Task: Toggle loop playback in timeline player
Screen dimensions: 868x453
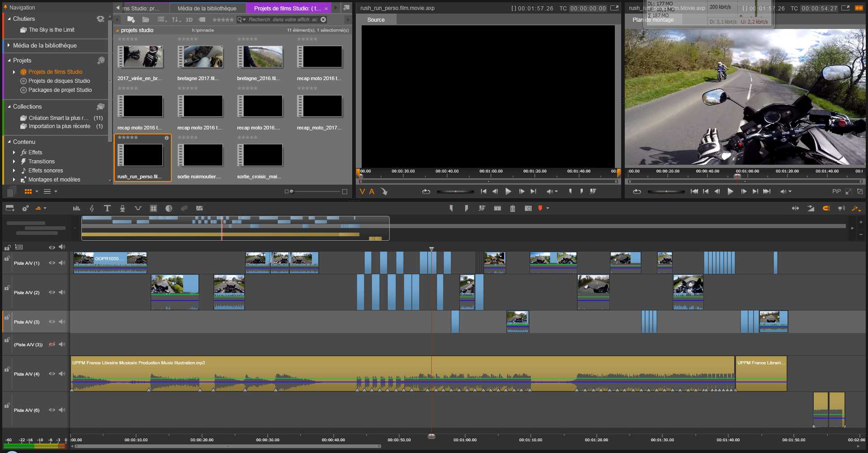Action: (x=637, y=191)
